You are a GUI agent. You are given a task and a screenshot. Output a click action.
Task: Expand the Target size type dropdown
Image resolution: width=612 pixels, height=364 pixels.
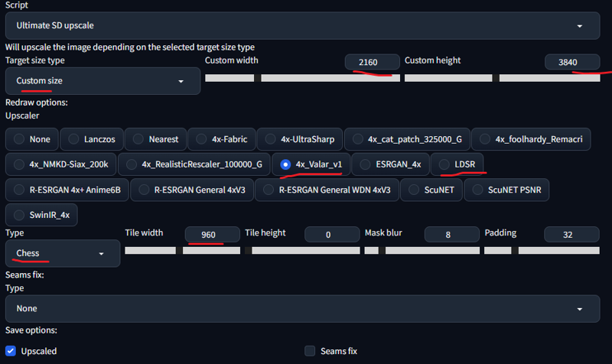[x=103, y=81]
